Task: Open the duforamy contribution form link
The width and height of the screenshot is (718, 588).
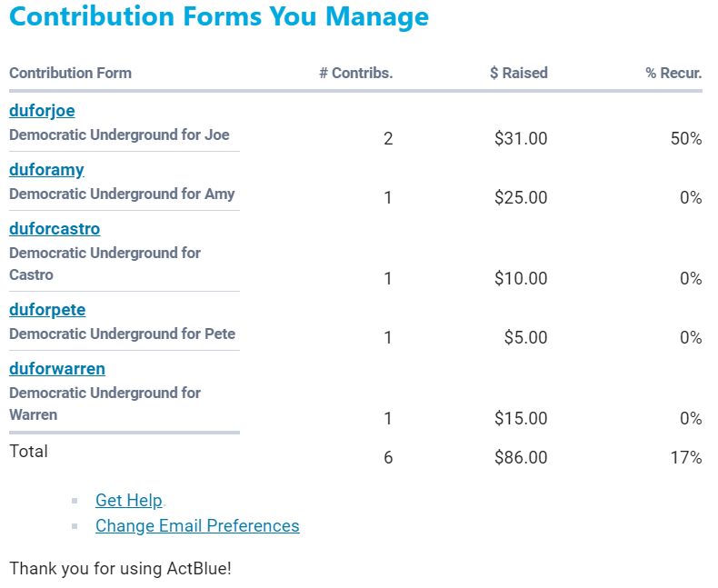Action: tap(46, 170)
